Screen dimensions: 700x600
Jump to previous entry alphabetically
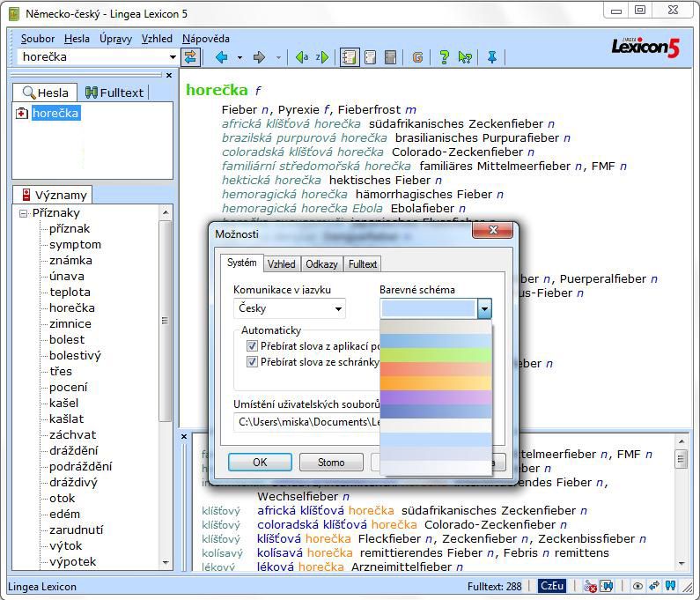point(302,57)
